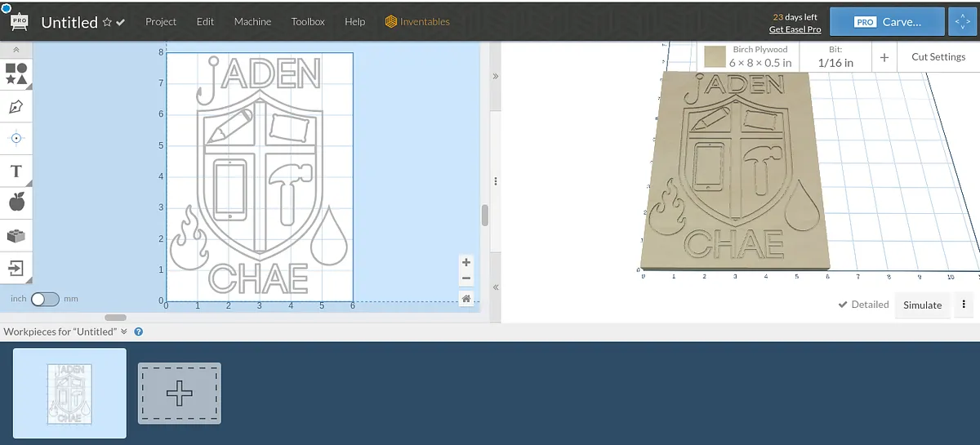The image size is (980, 445).
Task: Click the Birch Plywood material swatch
Action: point(716,57)
